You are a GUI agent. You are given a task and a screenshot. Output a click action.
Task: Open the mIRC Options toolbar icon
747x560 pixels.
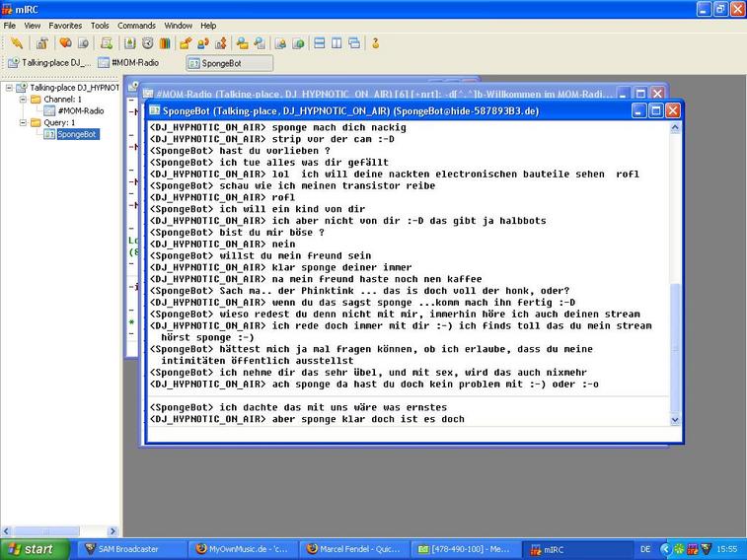pos(41,43)
